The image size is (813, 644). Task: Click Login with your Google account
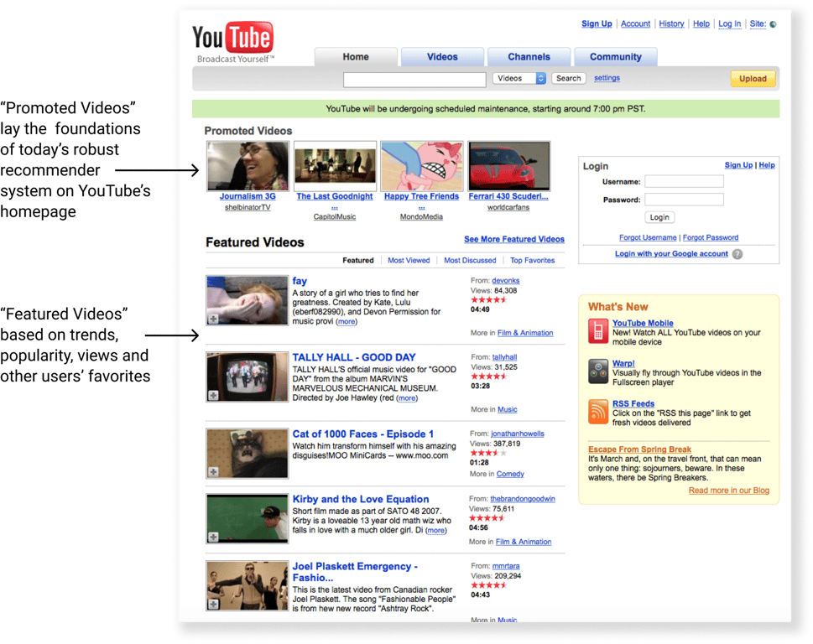[671, 254]
